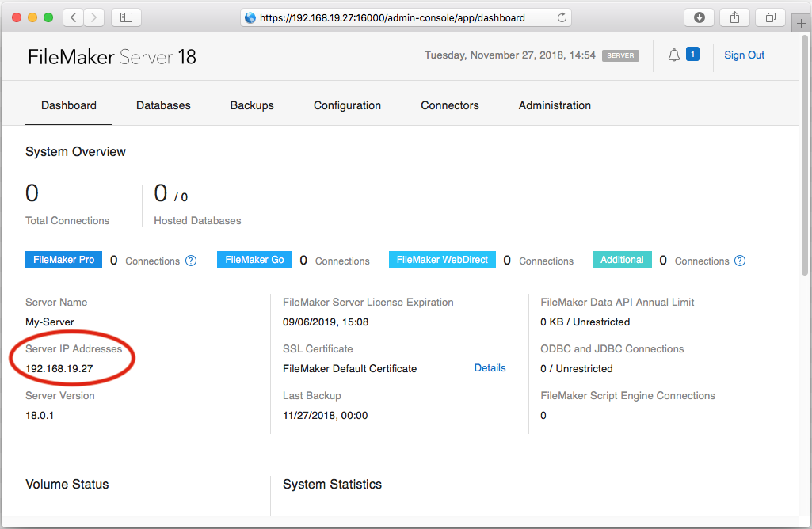Click the SERVER badge next to the date
The image size is (812, 529).
point(619,55)
